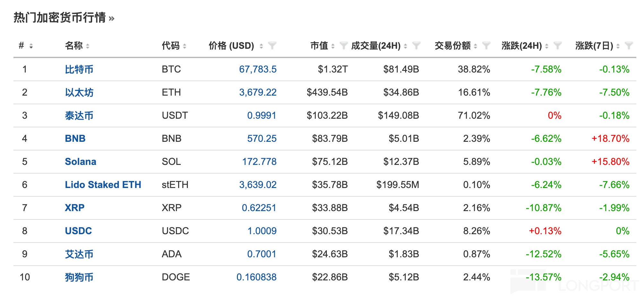Click the 涨跌(7日) column header text

pyautogui.click(x=594, y=46)
